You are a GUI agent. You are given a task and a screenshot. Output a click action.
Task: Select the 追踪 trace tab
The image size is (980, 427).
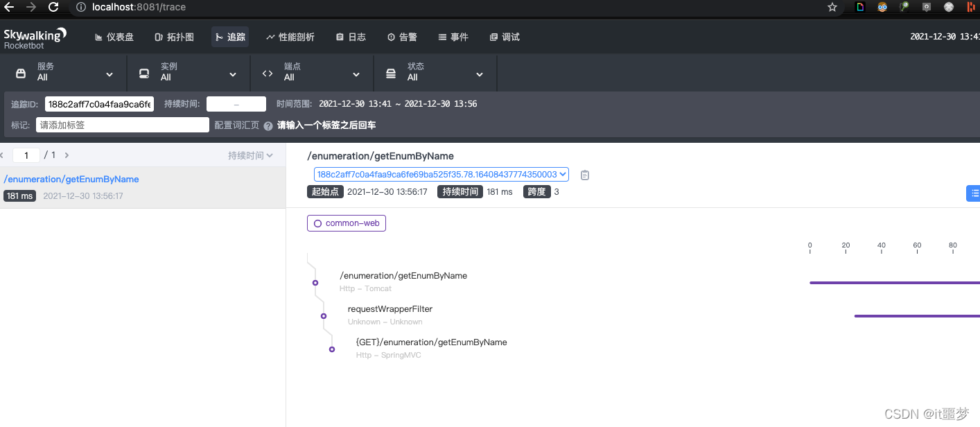[x=230, y=37]
